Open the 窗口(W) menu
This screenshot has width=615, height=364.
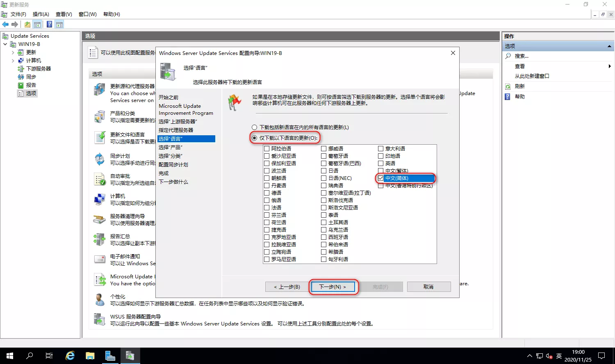click(x=87, y=14)
